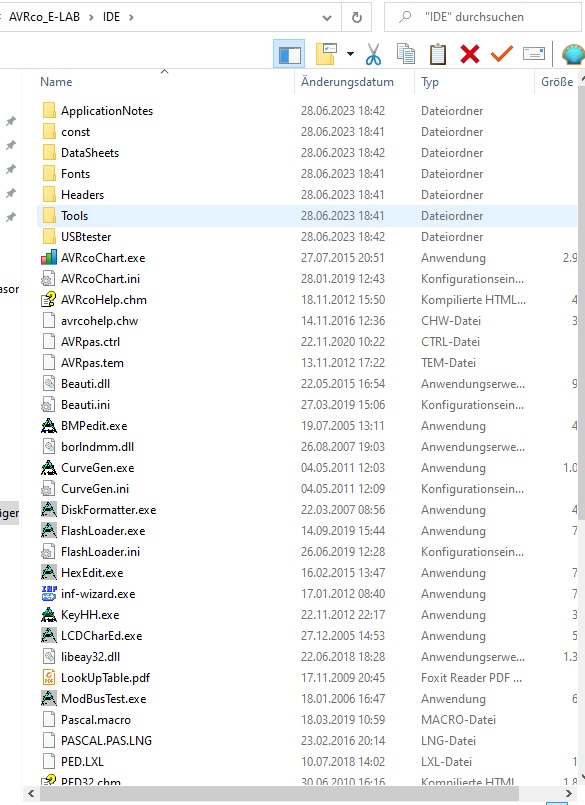Sort by Änderungsdatum column header

347,82
